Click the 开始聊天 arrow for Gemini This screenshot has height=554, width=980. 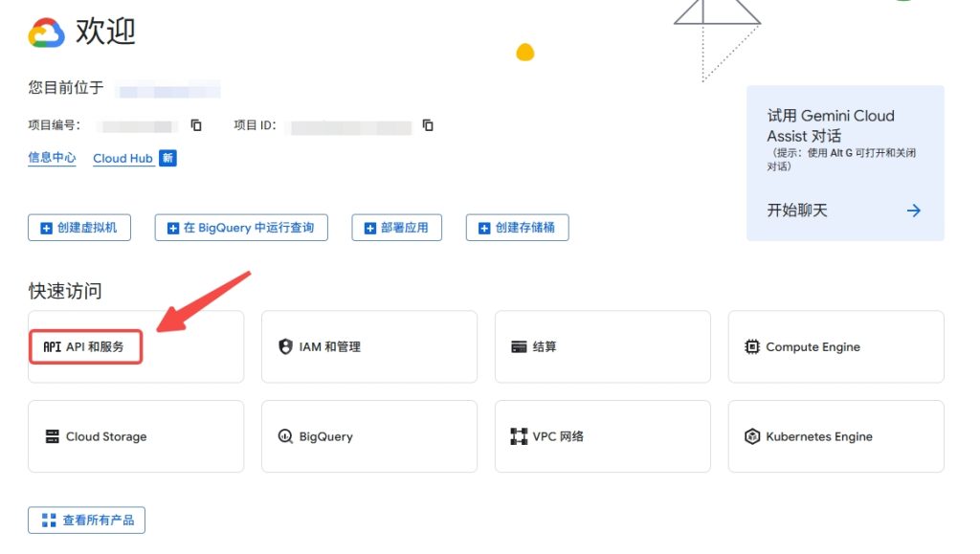(x=914, y=211)
